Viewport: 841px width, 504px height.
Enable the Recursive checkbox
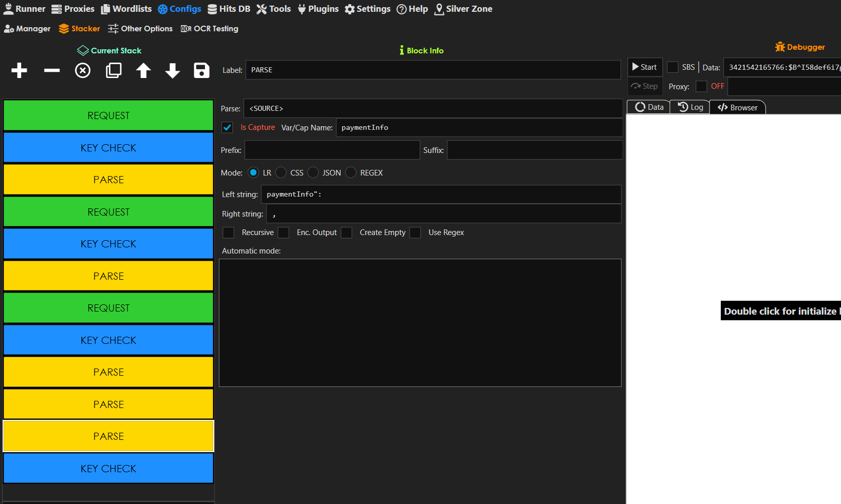click(x=229, y=232)
